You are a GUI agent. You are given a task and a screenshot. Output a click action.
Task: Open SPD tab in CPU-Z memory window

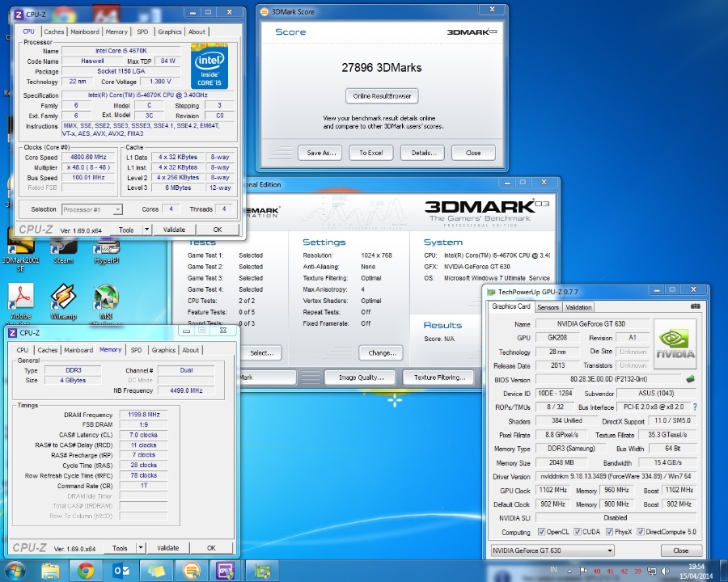tap(136, 350)
